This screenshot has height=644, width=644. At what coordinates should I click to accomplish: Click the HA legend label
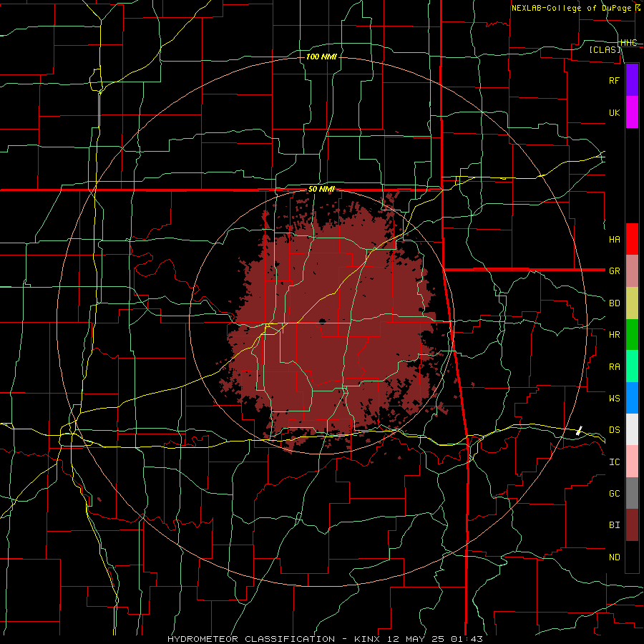click(614, 239)
